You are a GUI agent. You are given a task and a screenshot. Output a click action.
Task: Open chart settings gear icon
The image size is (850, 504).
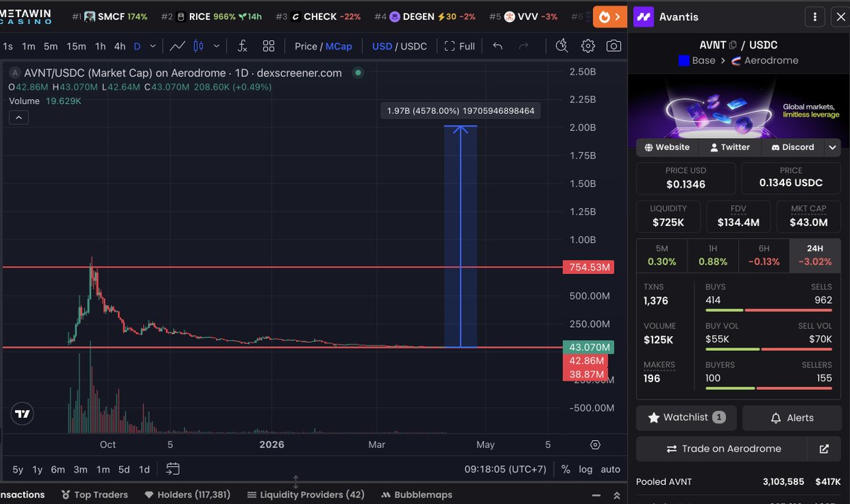tap(588, 46)
